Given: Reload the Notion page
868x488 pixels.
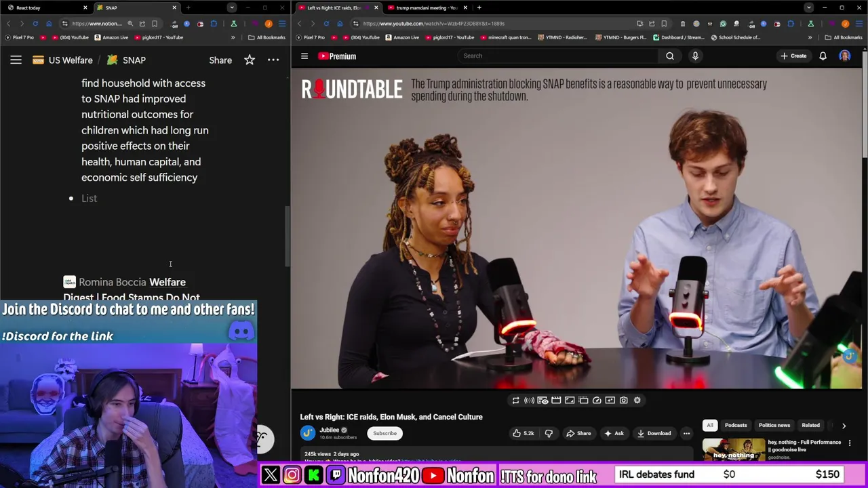Looking at the screenshot, I should coord(35,24).
